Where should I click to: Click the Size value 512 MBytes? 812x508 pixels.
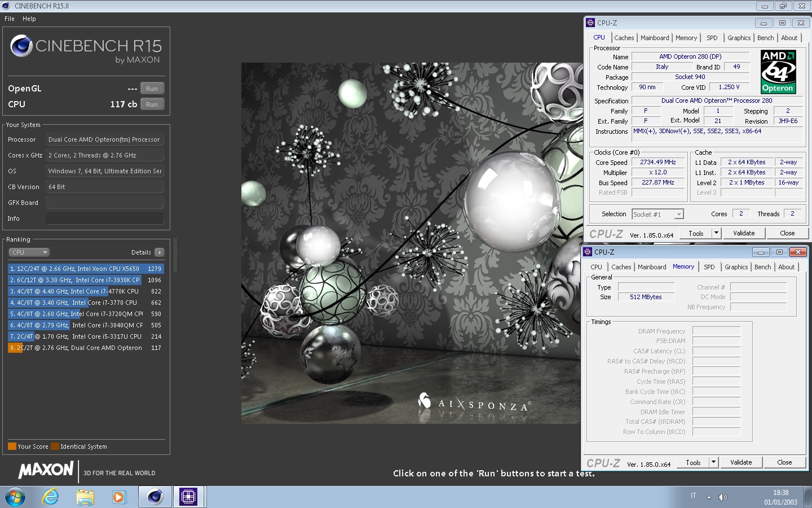coord(646,297)
